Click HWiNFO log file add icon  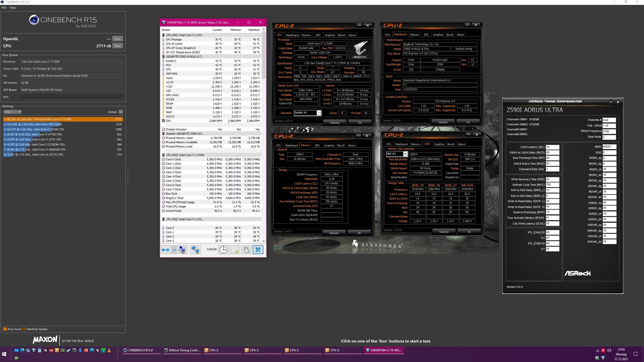[235, 250]
